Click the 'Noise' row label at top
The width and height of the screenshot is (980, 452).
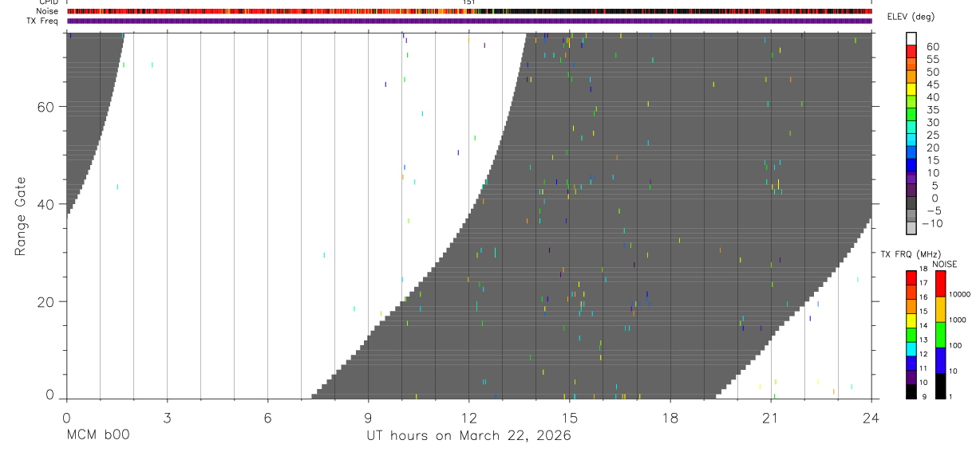48,11
